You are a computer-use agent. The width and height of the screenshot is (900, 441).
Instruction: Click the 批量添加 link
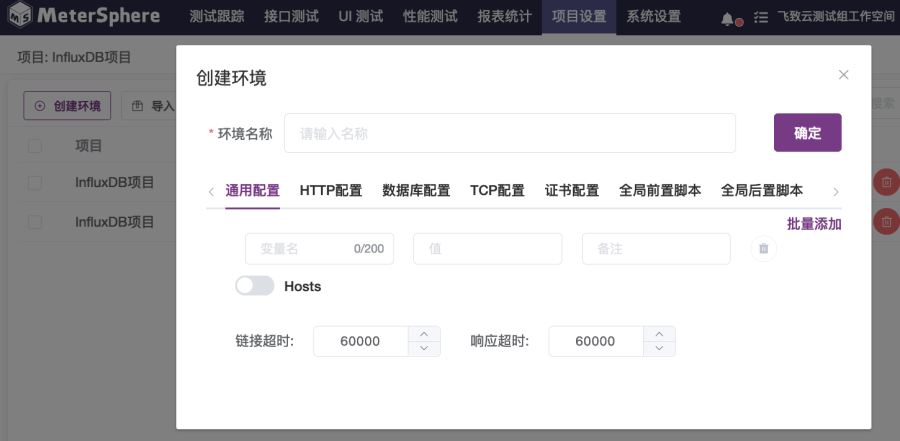pyautogui.click(x=814, y=224)
